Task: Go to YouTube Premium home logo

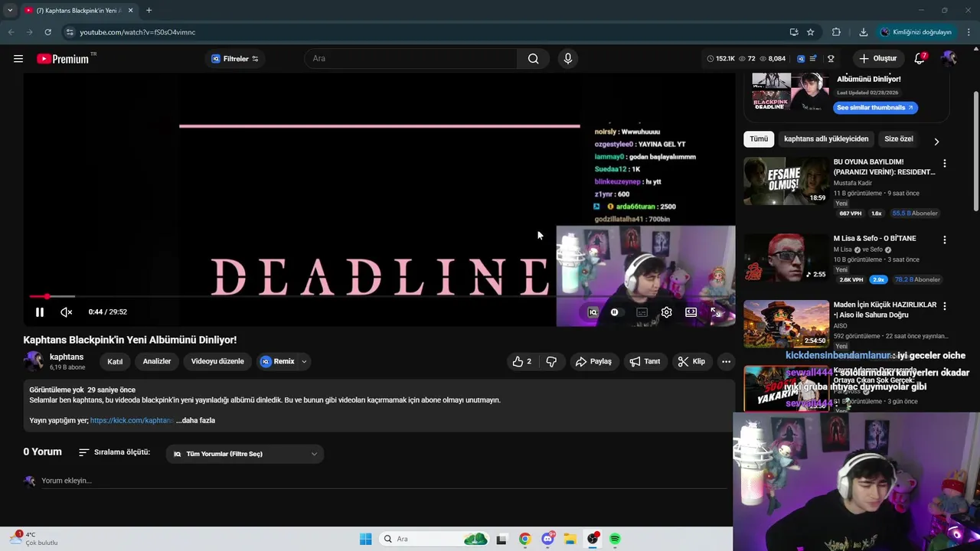Action: tap(63, 59)
